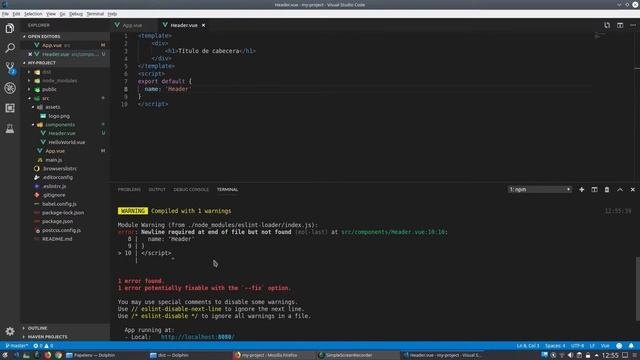This screenshot has height=360, width=640.
Task: Close Header.vue in Open Editors list
Action: (30, 54)
